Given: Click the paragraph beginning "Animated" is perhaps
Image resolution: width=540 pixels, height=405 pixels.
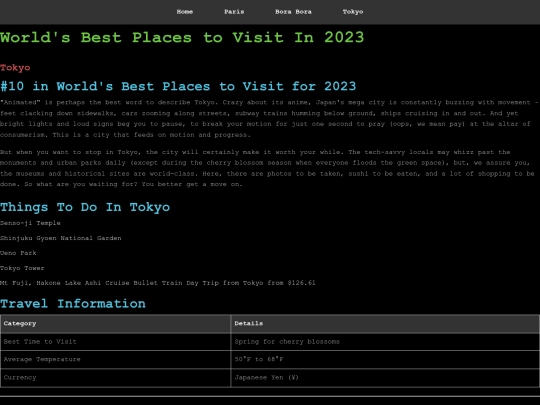Looking at the screenshot, I should pos(269,118).
